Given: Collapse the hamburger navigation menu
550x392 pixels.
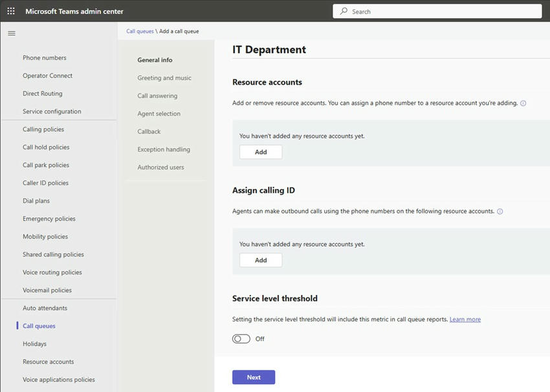Looking at the screenshot, I should point(12,33).
